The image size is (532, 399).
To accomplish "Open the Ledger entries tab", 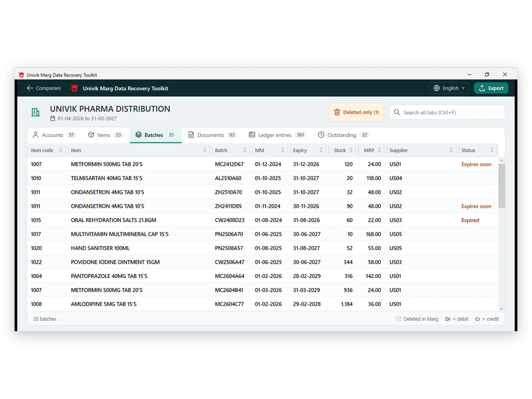I will tap(277, 135).
